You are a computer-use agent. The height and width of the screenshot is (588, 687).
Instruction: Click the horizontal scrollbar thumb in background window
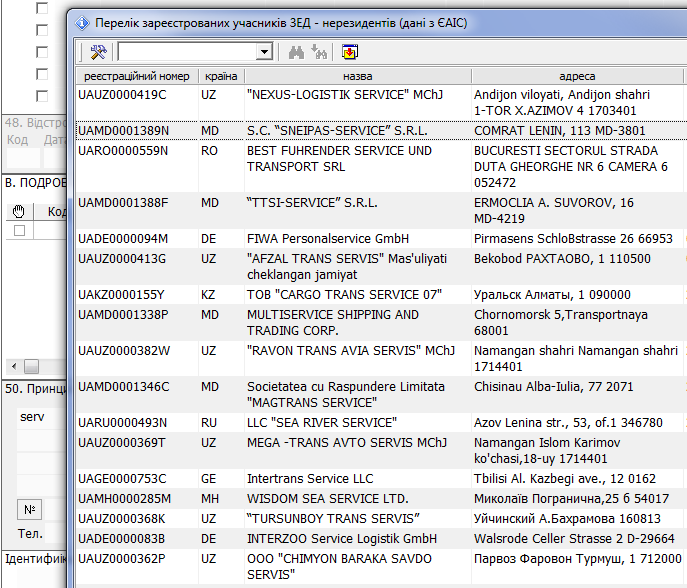pos(32,366)
